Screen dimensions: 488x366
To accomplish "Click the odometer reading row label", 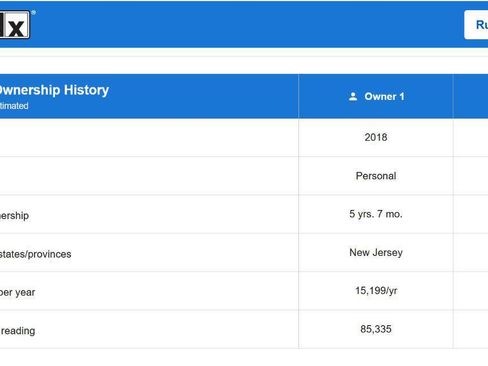I will coord(18,331).
